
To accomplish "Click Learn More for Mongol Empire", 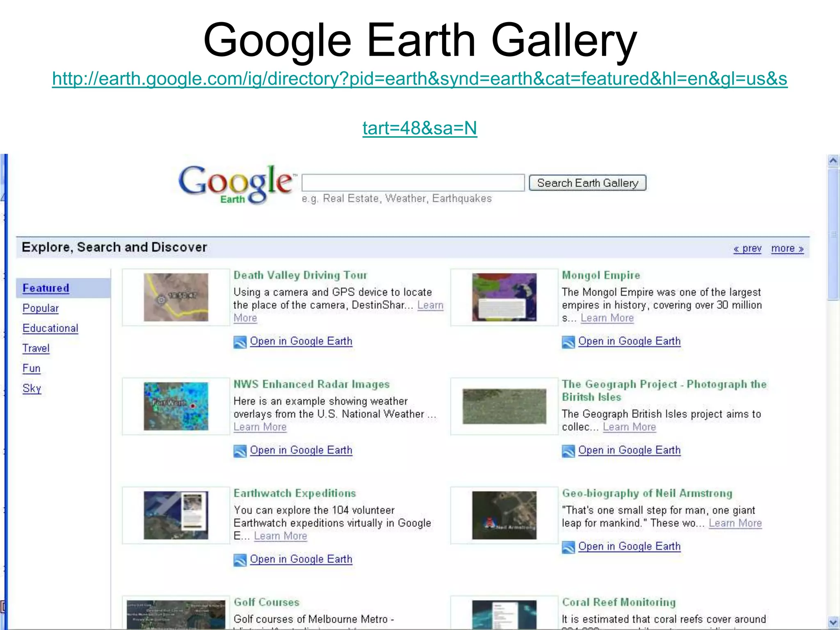I will click(607, 318).
